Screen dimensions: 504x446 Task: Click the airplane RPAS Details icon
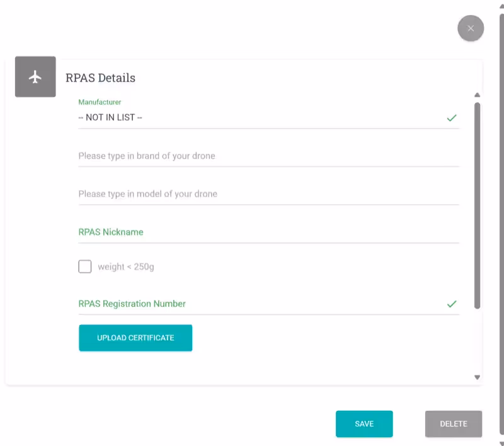coord(35,77)
